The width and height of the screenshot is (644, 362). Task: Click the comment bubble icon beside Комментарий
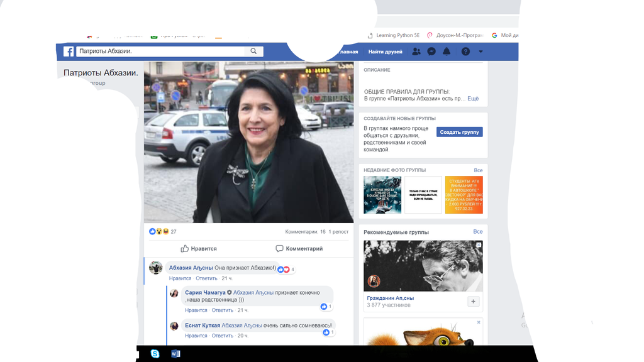click(x=278, y=248)
